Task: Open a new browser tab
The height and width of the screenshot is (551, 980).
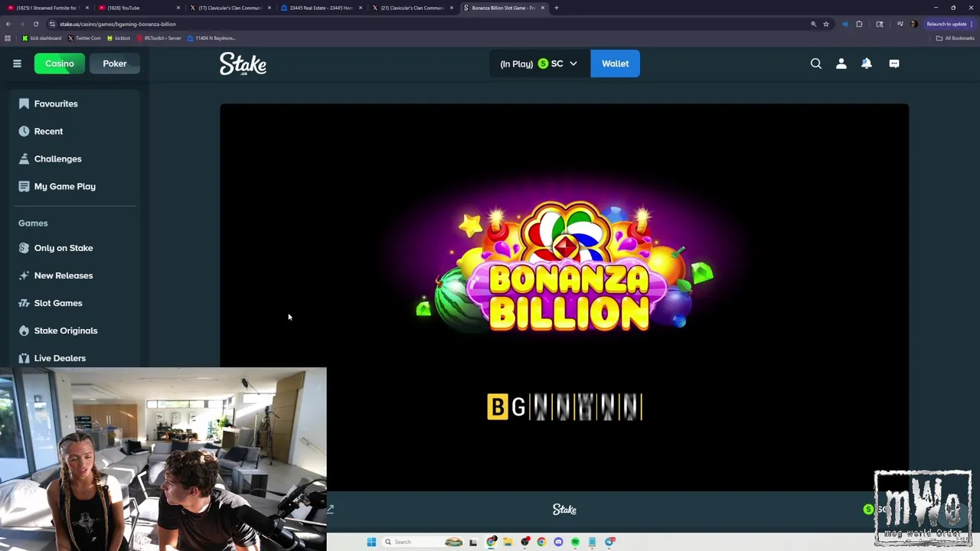Action: [x=557, y=8]
